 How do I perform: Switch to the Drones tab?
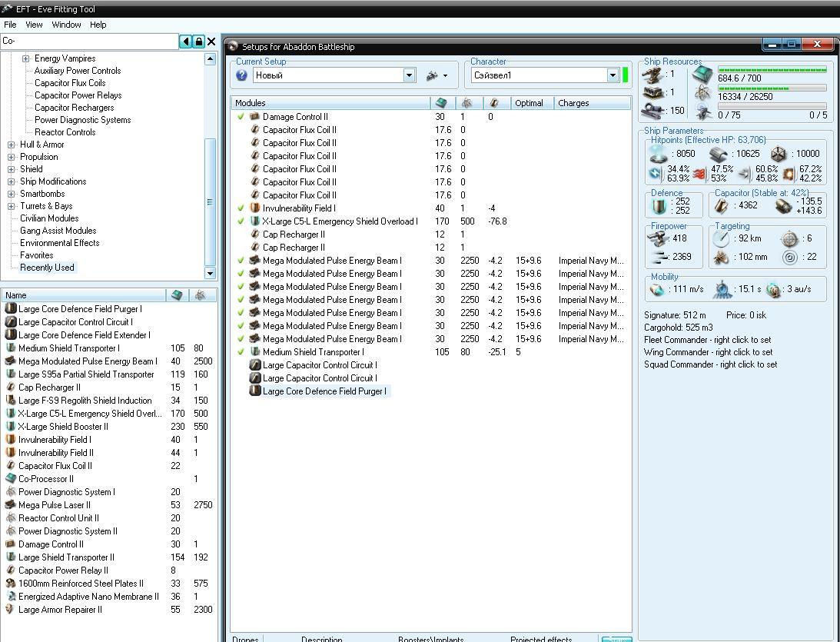pyautogui.click(x=245, y=639)
